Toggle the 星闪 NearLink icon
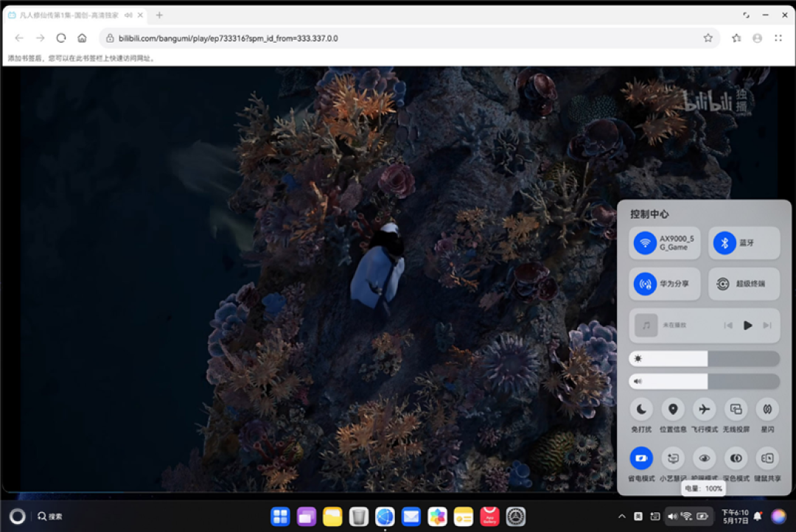This screenshot has height=532, width=796. tap(767, 409)
